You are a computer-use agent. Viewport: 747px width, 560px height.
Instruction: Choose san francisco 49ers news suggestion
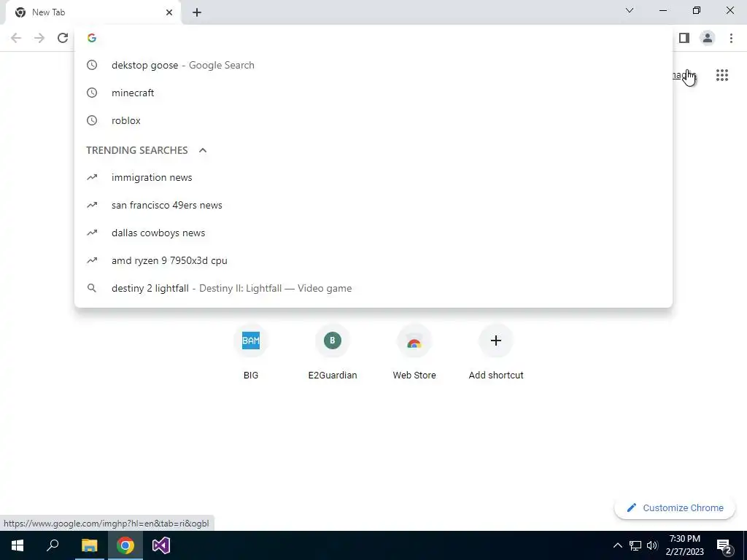point(373,205)
